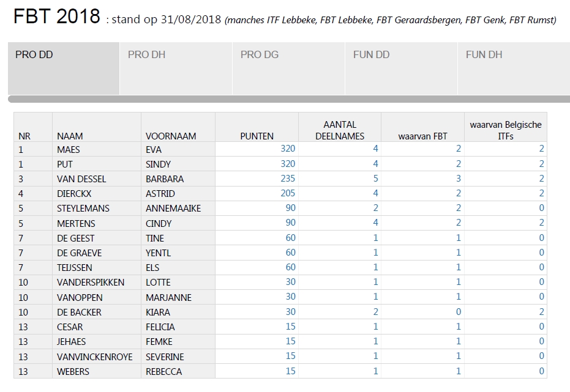Click the AANTAL DEELNAMES column header

(340, 130)
